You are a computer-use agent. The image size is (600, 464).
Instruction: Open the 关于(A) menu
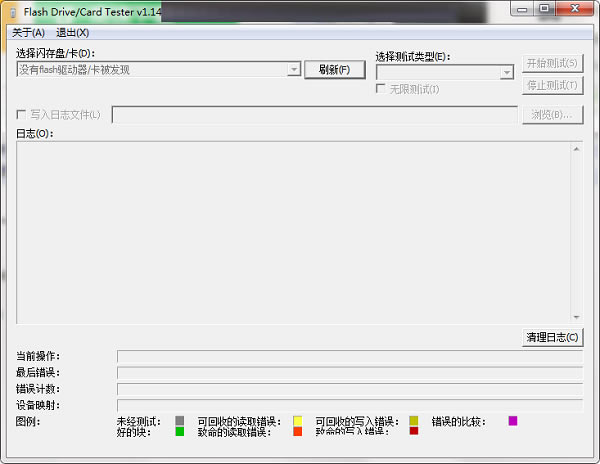(x=28, y=33)
